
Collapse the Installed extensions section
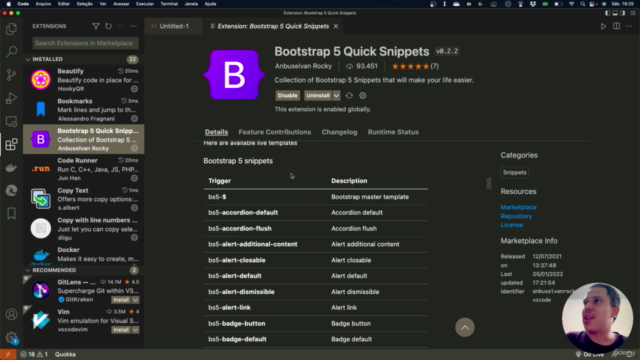[x=28, y=59]
